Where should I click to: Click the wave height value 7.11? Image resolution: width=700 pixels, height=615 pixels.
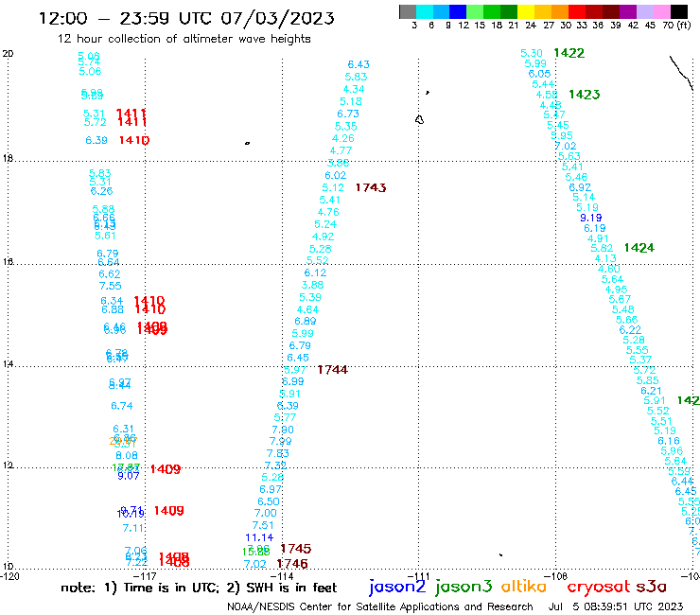click(x=133, y=528)
